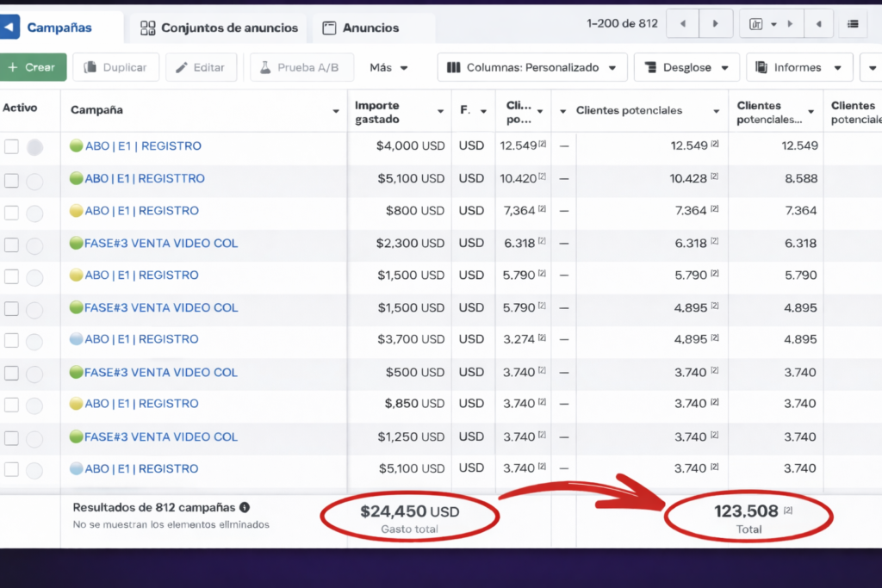
Task: Go to the previous page of campaigns
Action: (684, 24)
